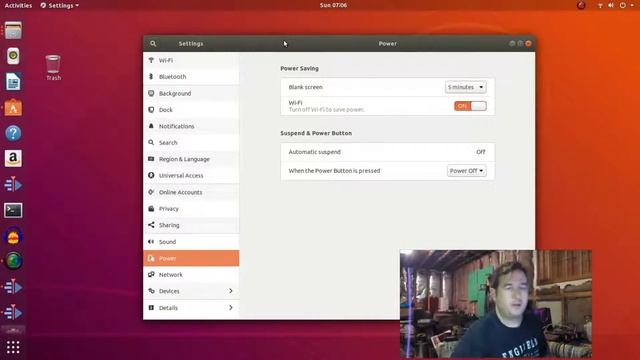Close the Settings window

(529, 44)
